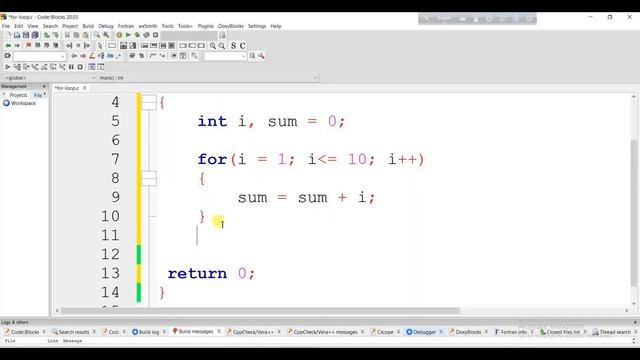The height and width of the screenshot is (360, 640).
Task: Open the build target dropdown
Action: pos(190,35)
